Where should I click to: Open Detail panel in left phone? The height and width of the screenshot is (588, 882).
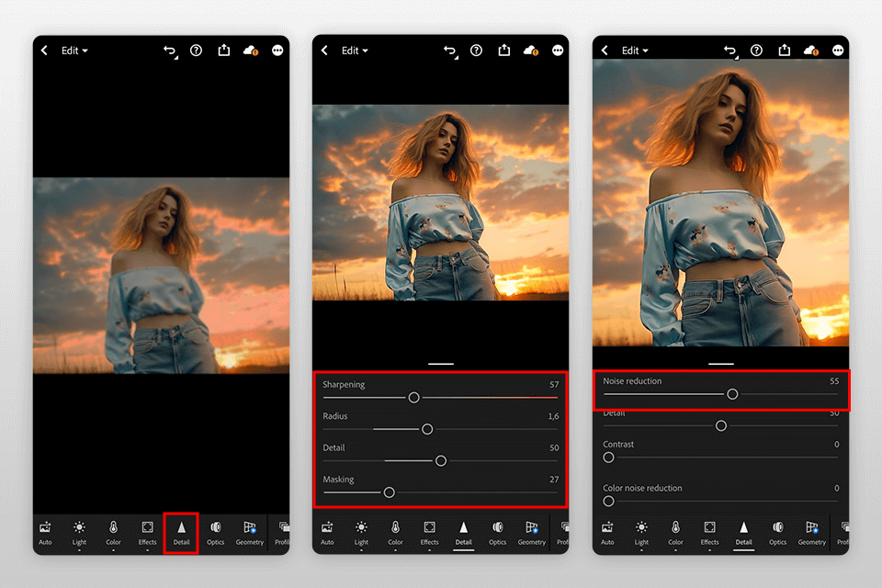pyautogui.click(x=181, y=533)
